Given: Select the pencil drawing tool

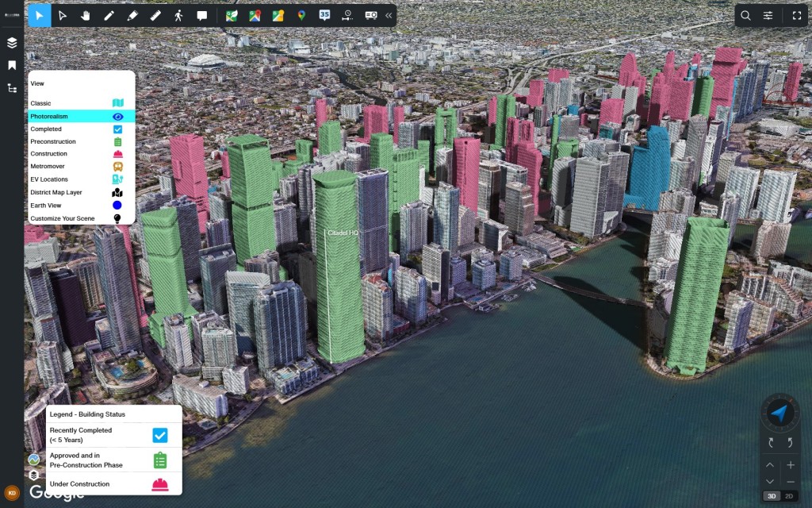Looking at the screenshot, I should 108,15.
